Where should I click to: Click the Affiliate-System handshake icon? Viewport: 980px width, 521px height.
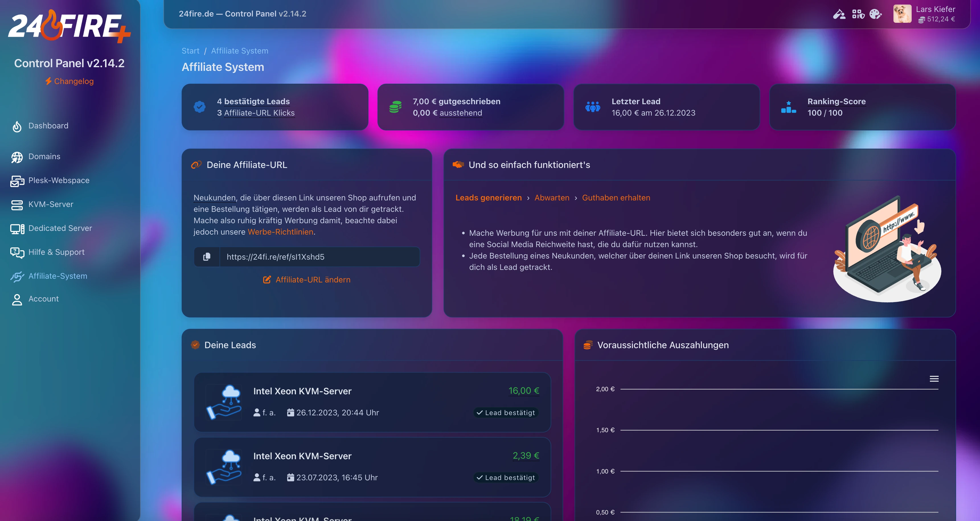click(x=17, y=276)
